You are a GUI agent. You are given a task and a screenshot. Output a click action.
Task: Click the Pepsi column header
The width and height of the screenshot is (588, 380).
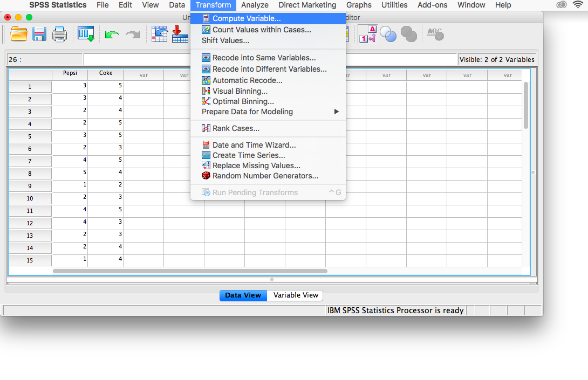point(70,74)
